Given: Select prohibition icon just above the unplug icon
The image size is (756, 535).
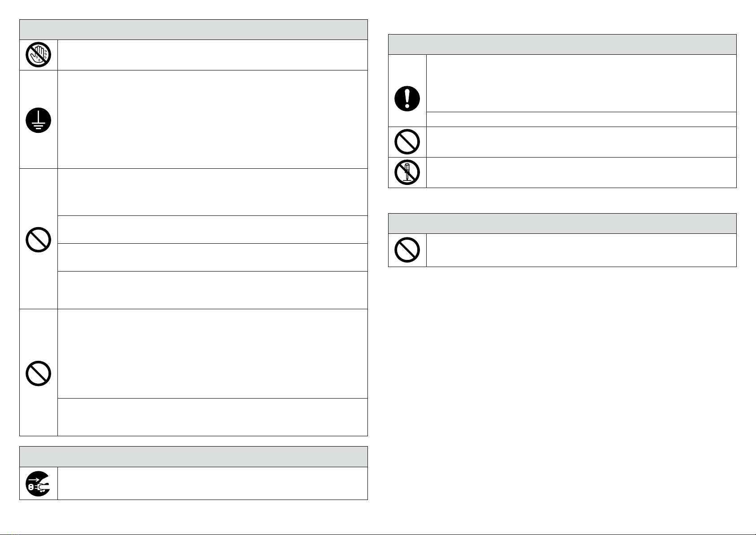Looking at the screenshot, I should click(38, 373).
